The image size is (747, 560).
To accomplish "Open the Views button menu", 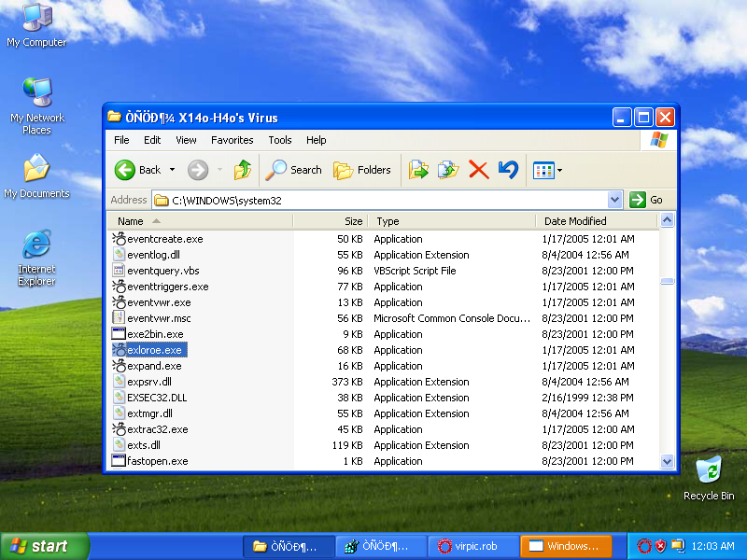I will click(x=547, y=170).
